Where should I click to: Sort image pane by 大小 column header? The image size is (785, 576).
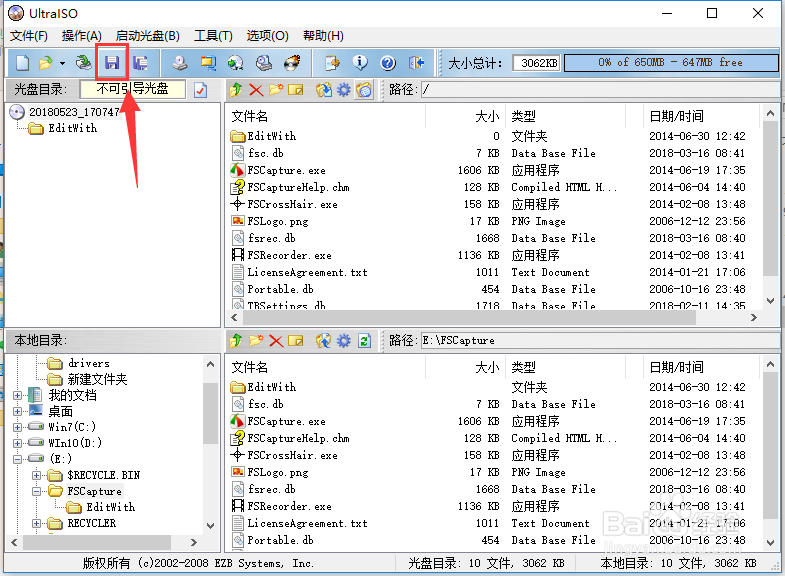coord(466,117)
